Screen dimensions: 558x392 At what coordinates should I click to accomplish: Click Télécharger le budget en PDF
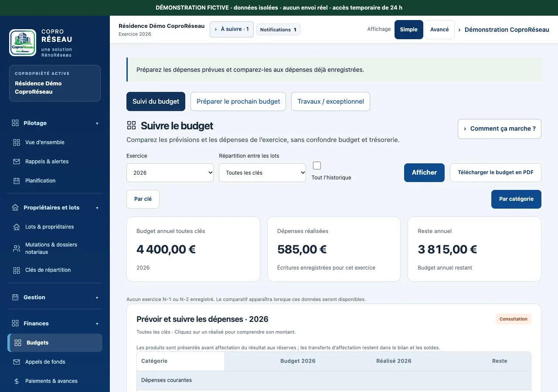click(496, 172)
